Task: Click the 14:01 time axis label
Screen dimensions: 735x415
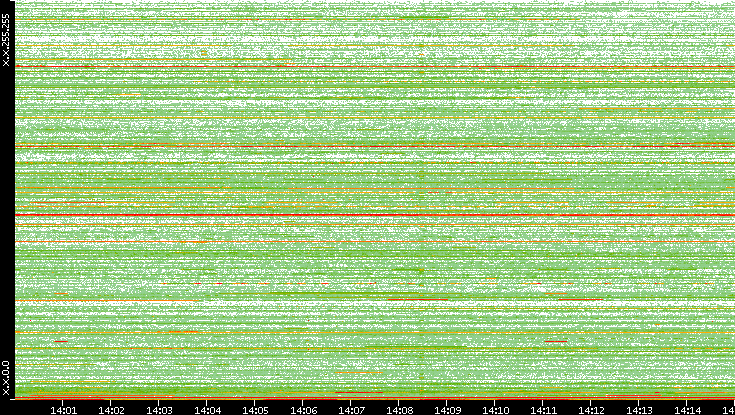Action: [63, 410]
